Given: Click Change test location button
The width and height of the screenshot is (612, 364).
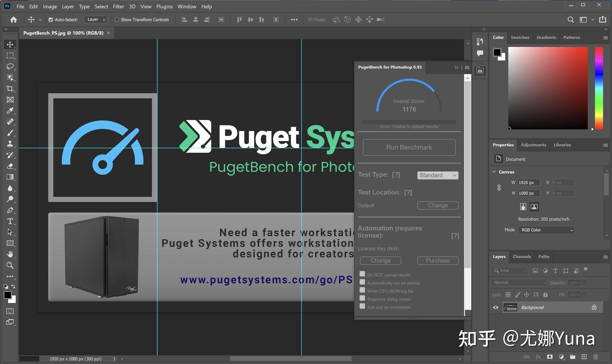Looking at the screenshot, I should click(438, 205).
